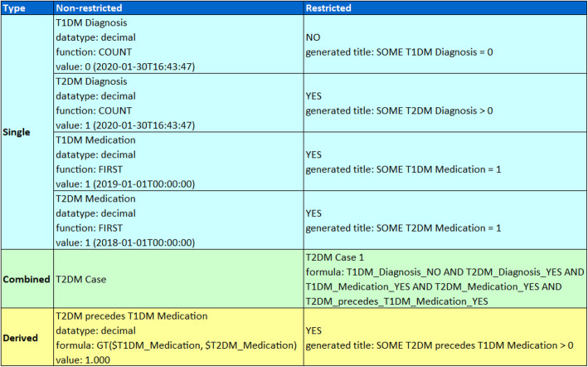Click the NO value for T1DM Diagnosis
Viewport: 588px width, 367px height.
[313, 38]
